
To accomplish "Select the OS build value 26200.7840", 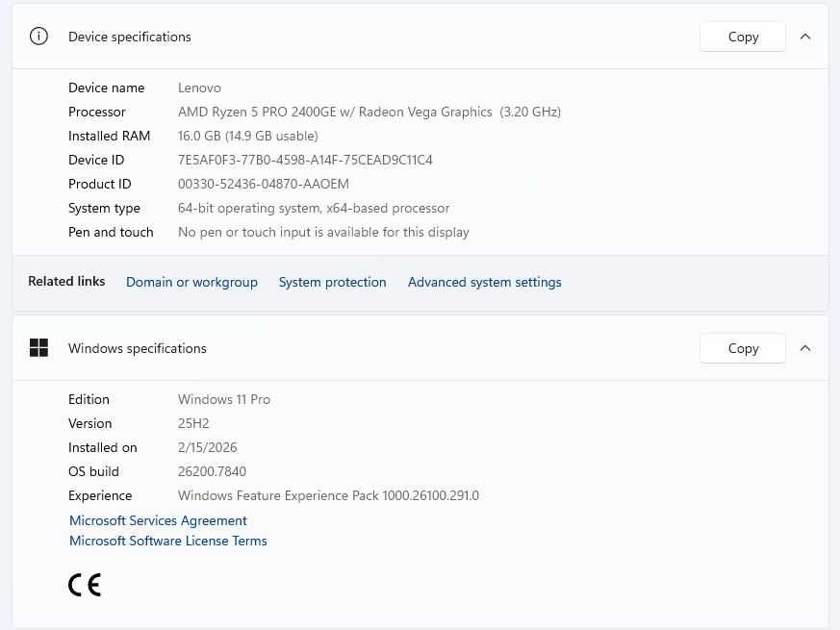I will click(x=212, y=471).
